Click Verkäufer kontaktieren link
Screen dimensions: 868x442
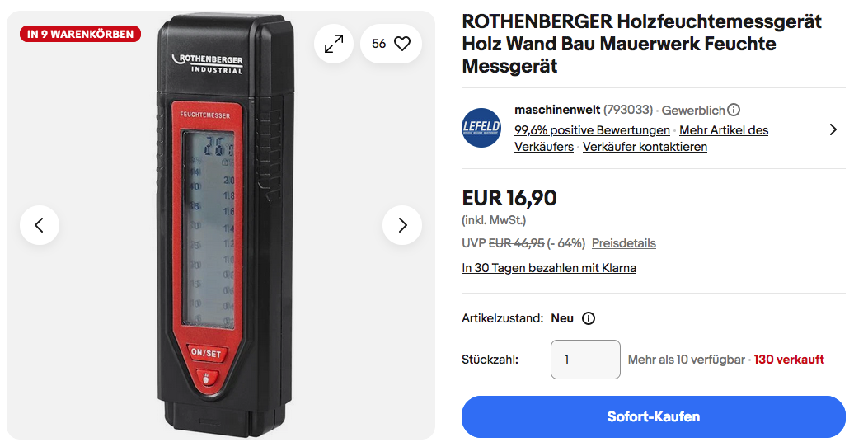645,147
